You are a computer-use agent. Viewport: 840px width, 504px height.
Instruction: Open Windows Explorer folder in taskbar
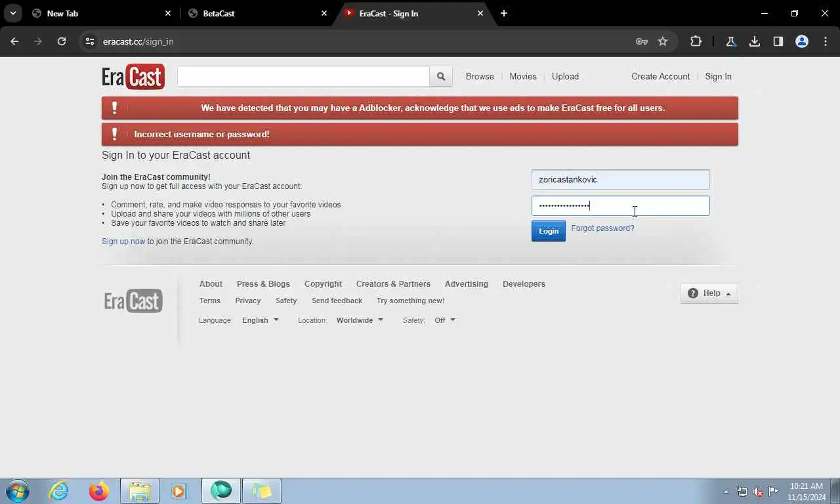click(140, 491)
